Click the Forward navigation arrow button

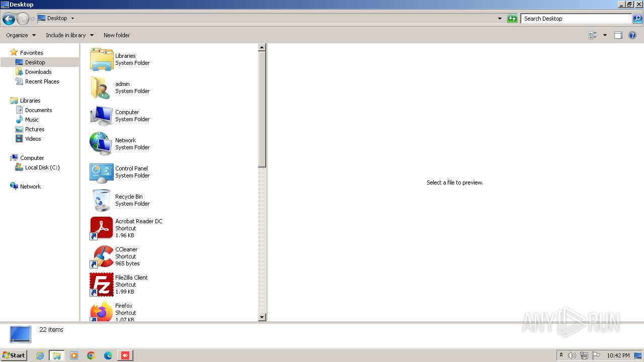point(23,19)
